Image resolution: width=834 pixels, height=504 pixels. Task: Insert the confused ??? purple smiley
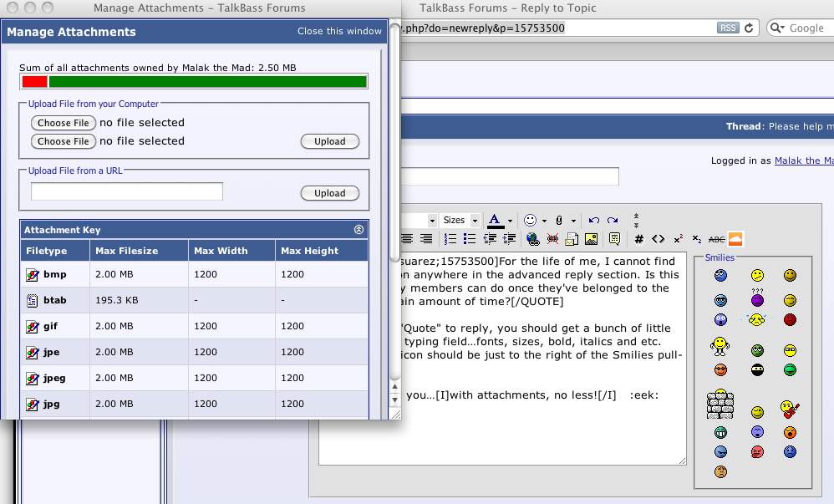(757, 298)
